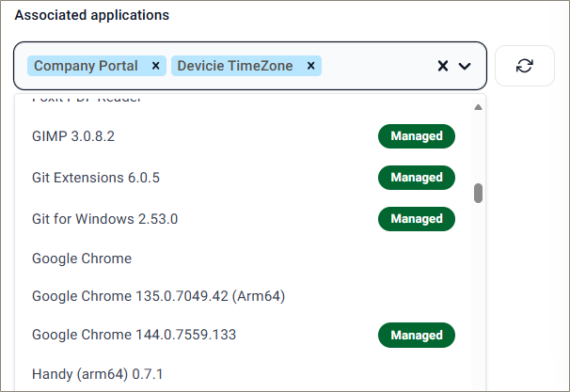The height and width of the screenshot is (392, 570).
Task: Click the refresh applications button
Action: (524, 66)
